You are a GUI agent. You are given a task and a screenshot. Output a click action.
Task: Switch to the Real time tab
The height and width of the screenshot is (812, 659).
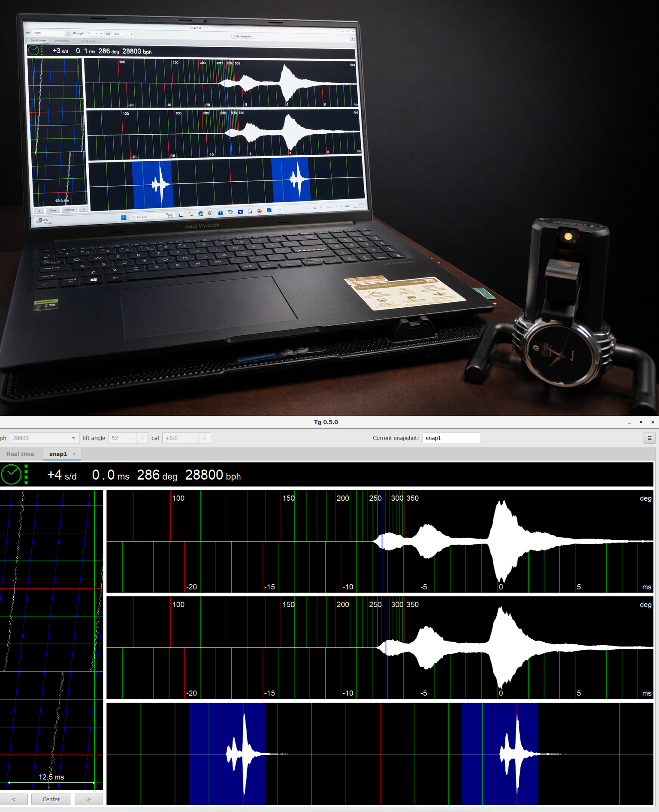pyautogui.click(x=20, y=454)
